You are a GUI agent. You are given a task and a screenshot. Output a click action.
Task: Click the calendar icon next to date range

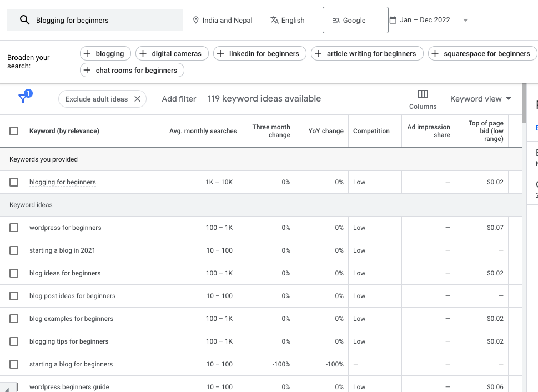pyautogui.click(x=393, y=20)
